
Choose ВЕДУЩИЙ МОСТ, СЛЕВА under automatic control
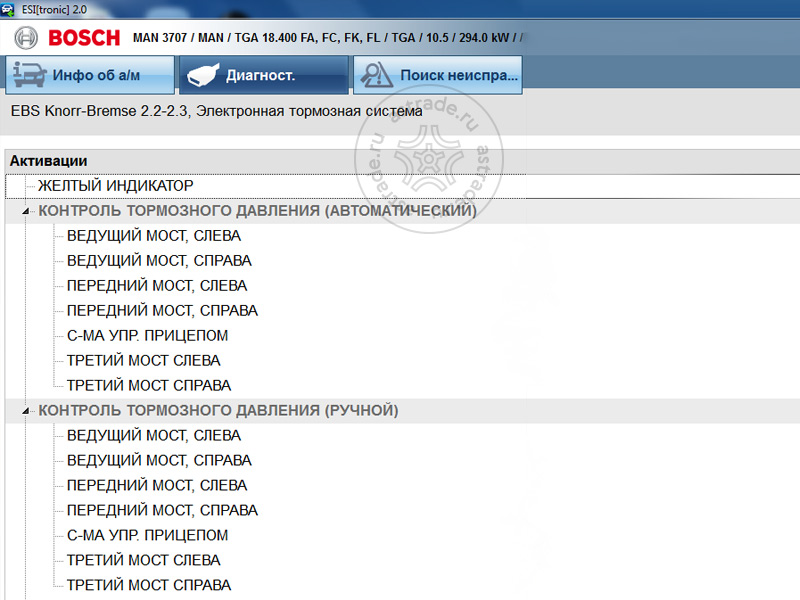[154, 236]
